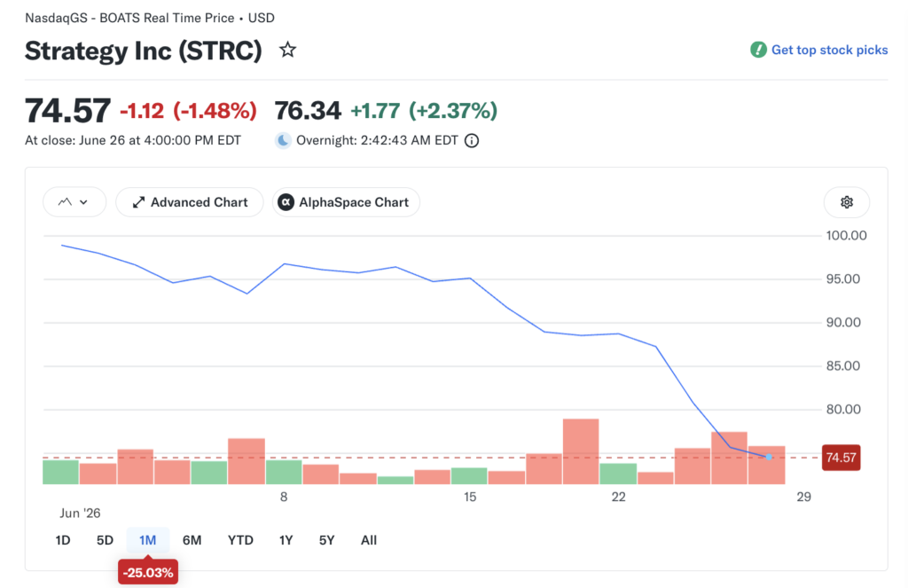This screenshot has width=908, height=588.
Task: Follow the Get top stock picks link
Action: pos(829,50)
